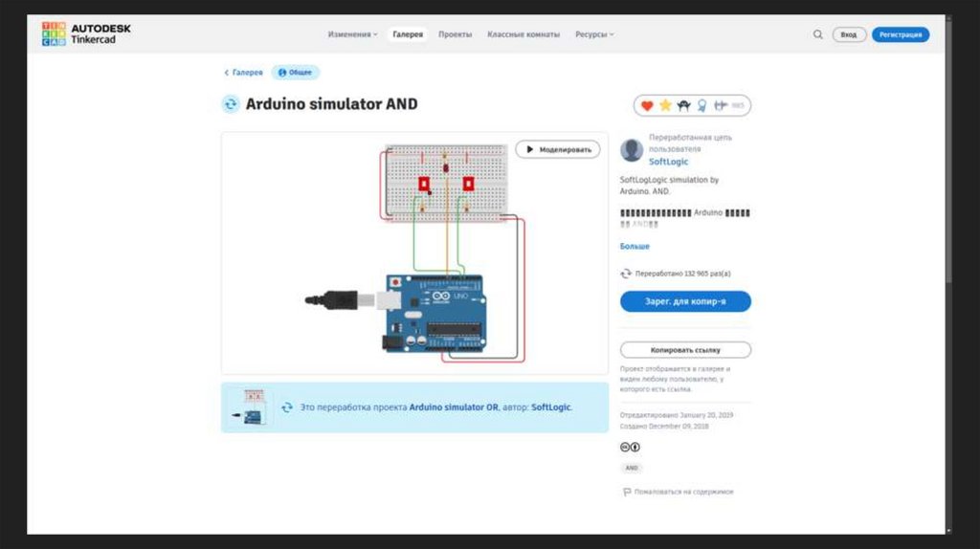Open the search magnifier in header
Screen dimensions: 980x549
[x=817, y=34]
